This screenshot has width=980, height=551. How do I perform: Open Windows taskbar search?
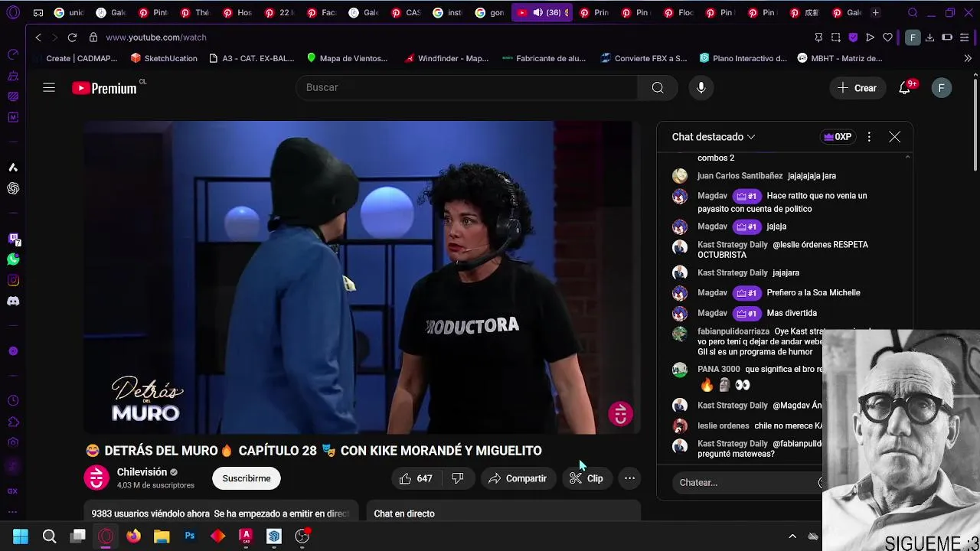(x=49, y=536)
